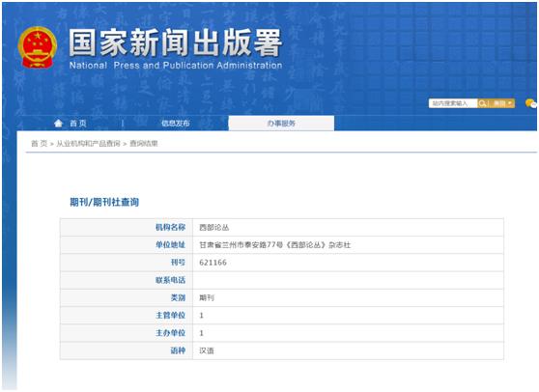Click the 主管单位 label cell
Screen dimensions: 539x392
(x=127, y=315)
